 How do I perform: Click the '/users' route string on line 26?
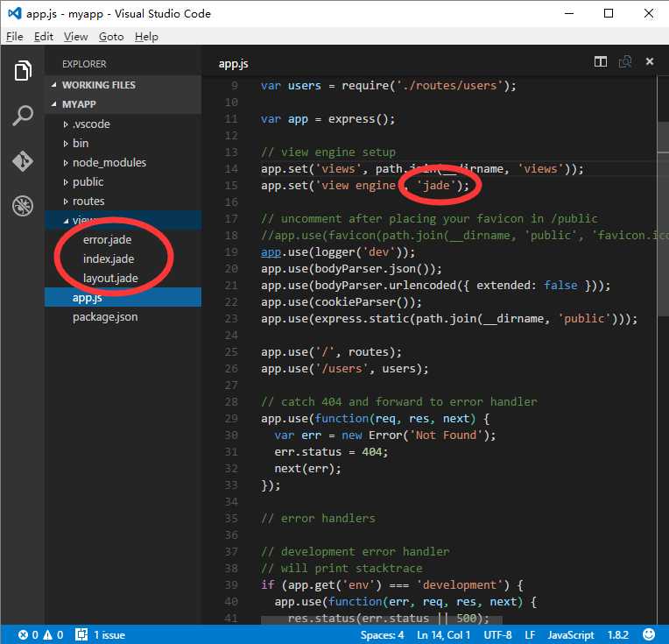point(342,369)
